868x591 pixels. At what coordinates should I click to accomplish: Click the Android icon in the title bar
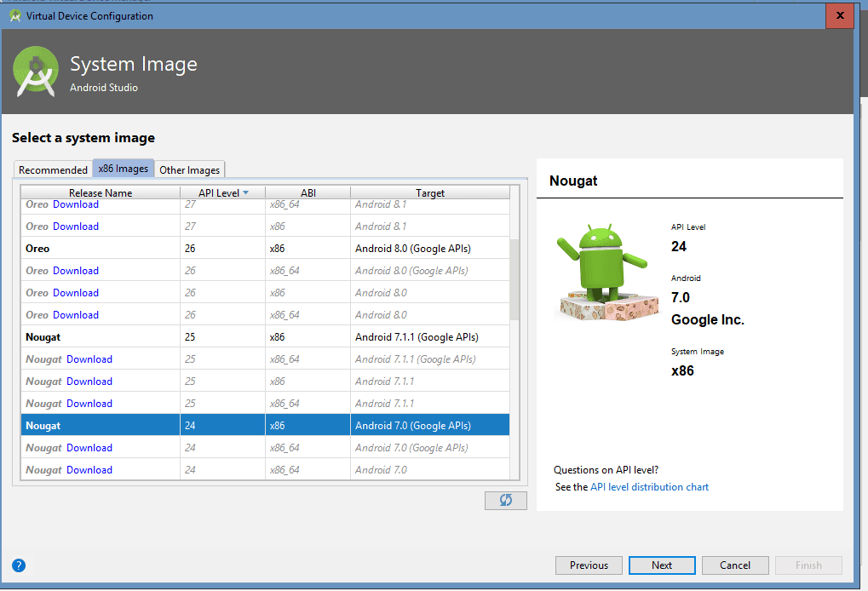point(15,16)
